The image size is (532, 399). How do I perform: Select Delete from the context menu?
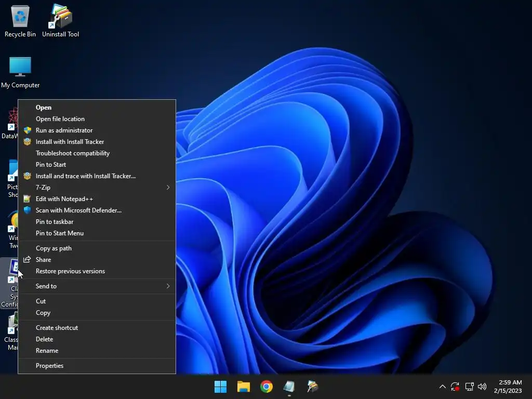97,339
